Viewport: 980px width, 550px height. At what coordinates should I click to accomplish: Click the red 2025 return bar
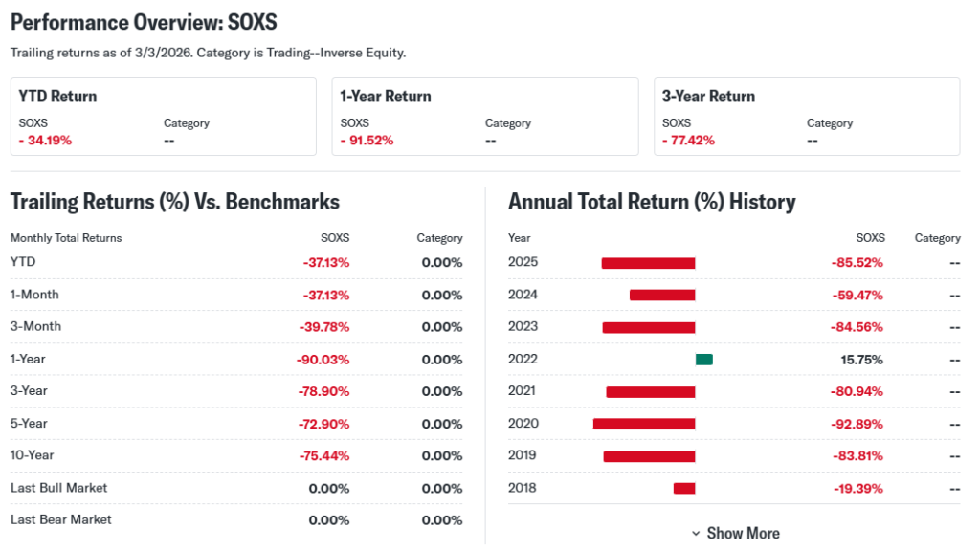click(x=648, y=263)
